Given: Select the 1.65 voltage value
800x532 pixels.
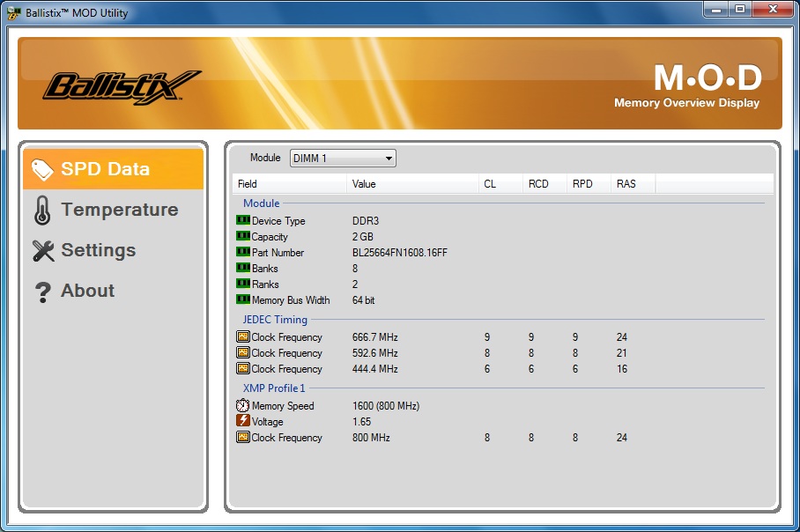Looking at the screenshot, I should point(362,422).
